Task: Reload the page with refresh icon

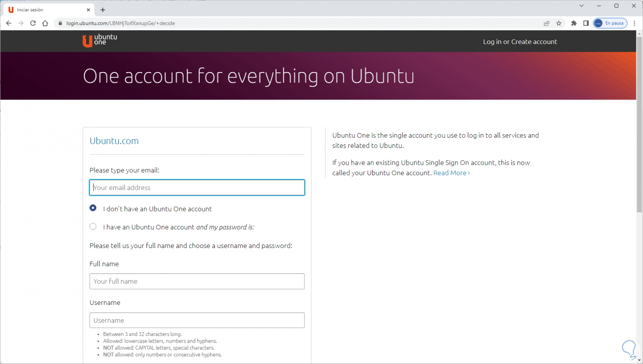Action: click(x=33, y=23)
